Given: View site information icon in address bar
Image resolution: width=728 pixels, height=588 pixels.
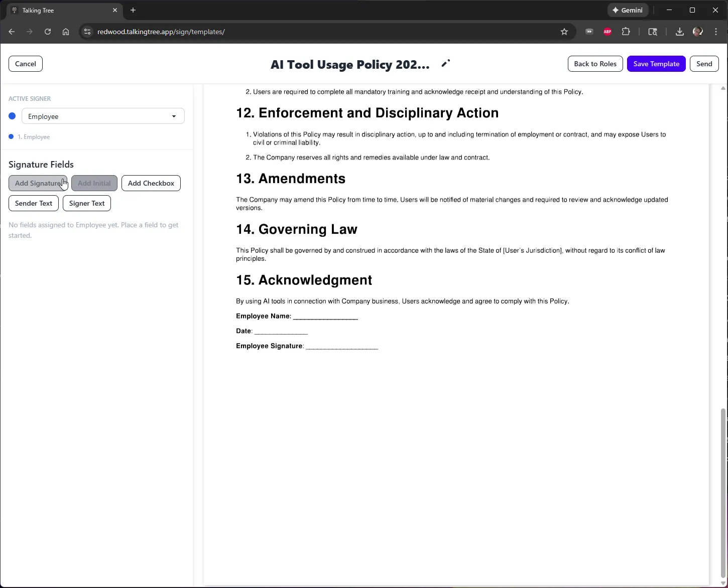Looking at the screenshot, I should tap(87, 32).
